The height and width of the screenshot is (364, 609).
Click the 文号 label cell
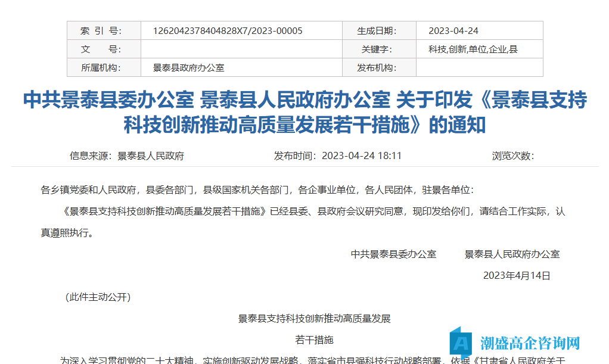pos(101,49)
